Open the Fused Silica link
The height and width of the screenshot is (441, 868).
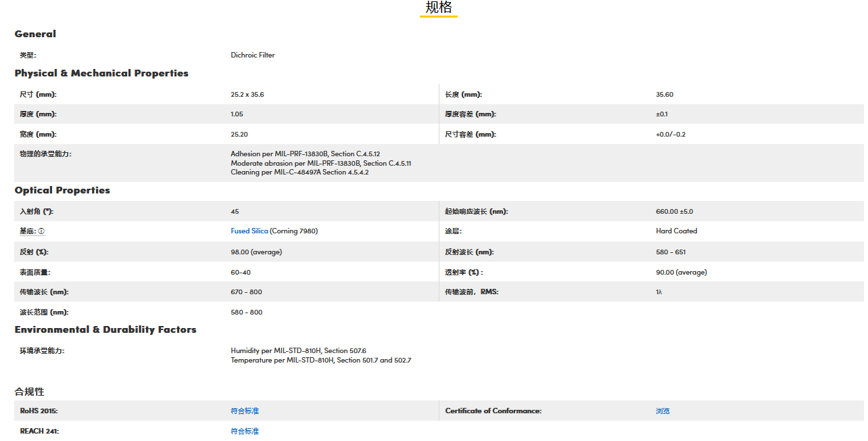pyautogui.click(x=249, y=231)
